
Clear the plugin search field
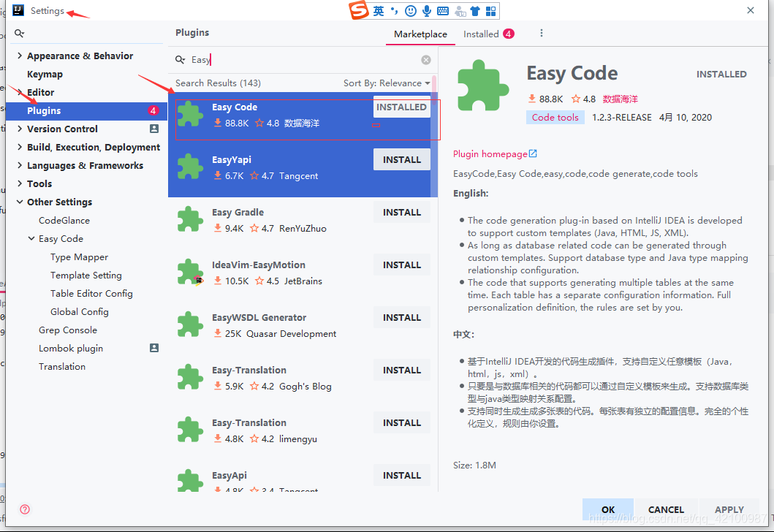click(426, 60)
